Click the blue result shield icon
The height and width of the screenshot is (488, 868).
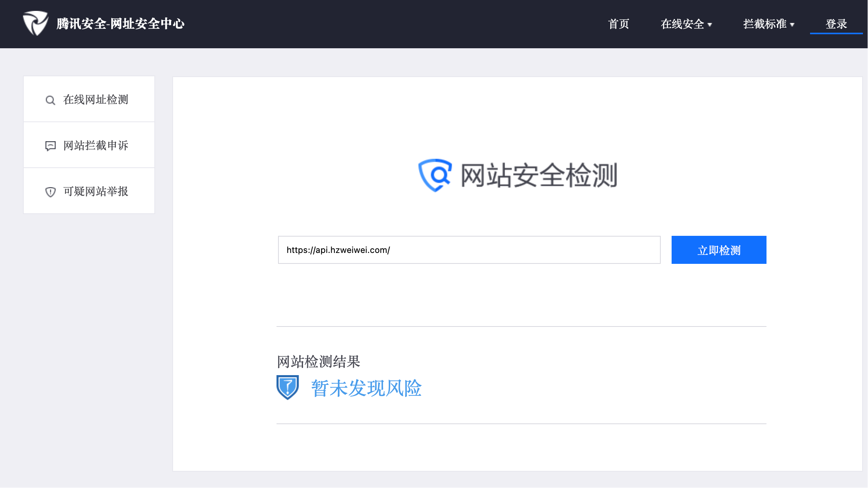287,387
